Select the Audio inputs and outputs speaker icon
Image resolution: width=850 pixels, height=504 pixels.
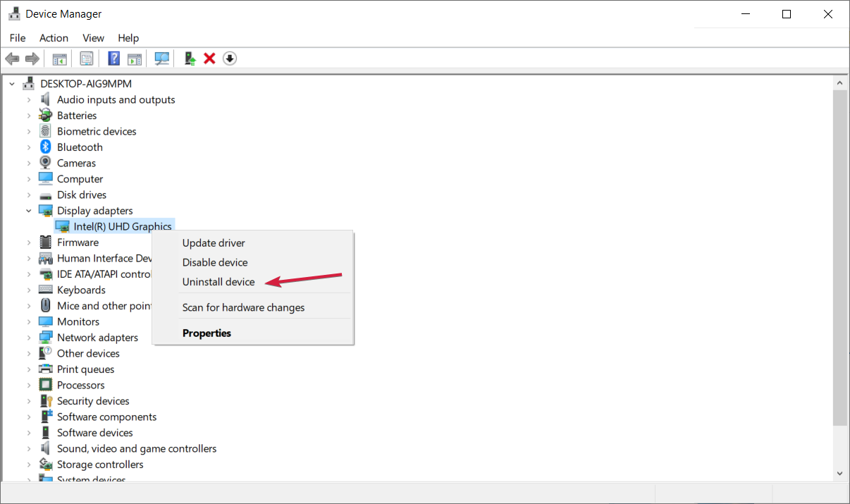click(46, 99)
